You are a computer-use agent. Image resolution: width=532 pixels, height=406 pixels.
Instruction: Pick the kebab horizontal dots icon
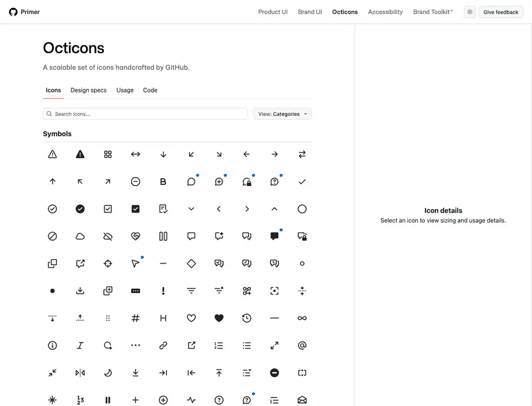[135, 346]
